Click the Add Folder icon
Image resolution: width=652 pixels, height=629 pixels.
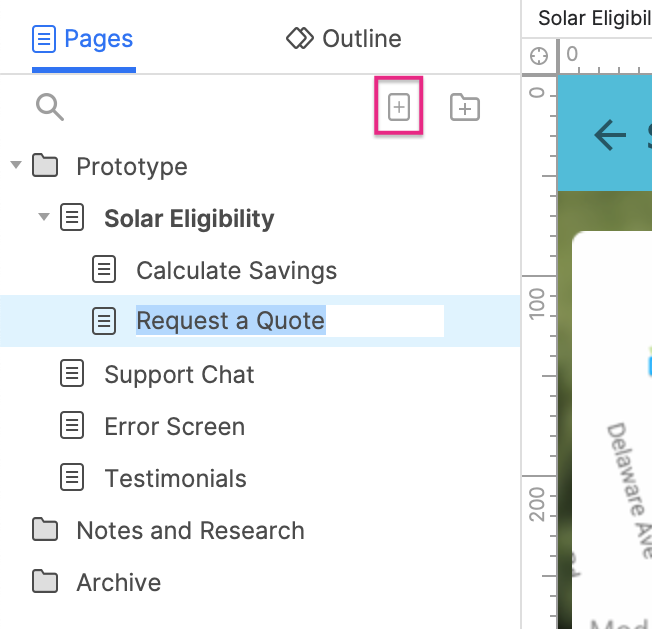(x=465, y=107)
